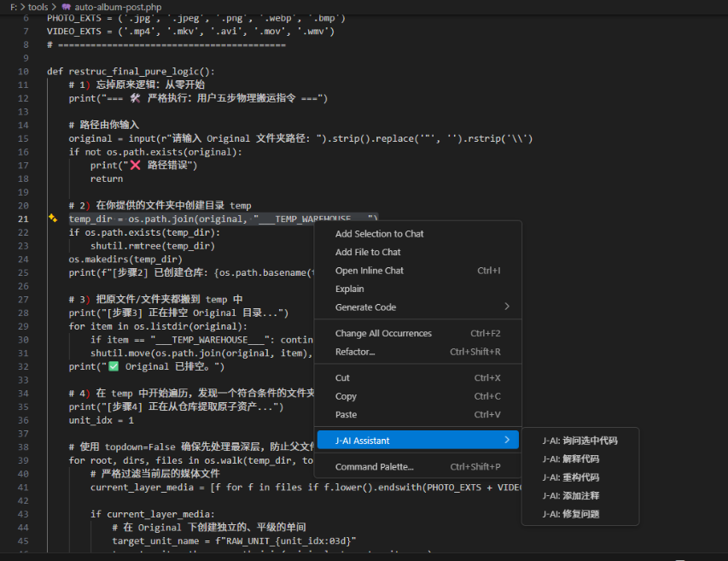Open the J-AI Assistant submenu
This screenshot has height=561, width=728.
418,441
